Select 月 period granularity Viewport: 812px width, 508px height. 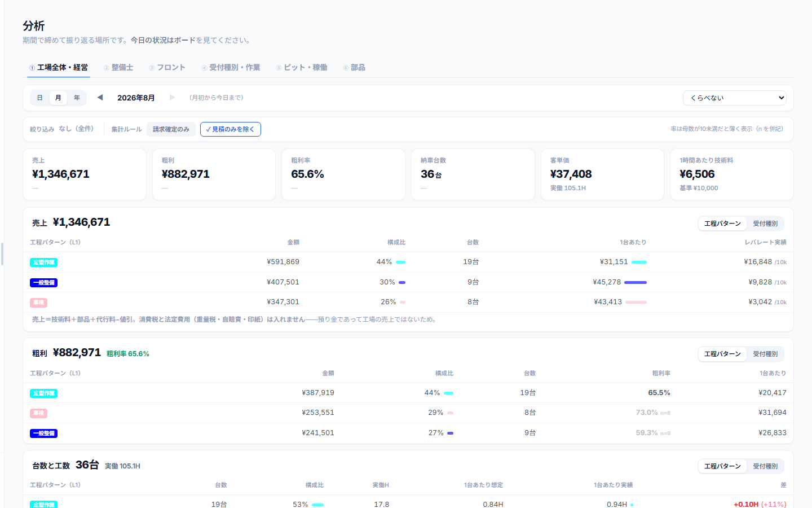click(58, 98)
